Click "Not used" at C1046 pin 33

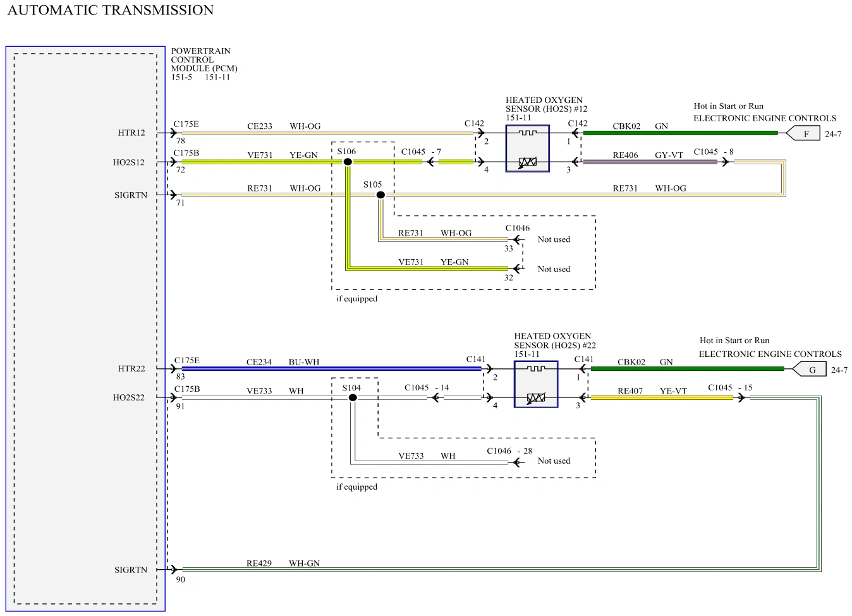coord(554,239)
